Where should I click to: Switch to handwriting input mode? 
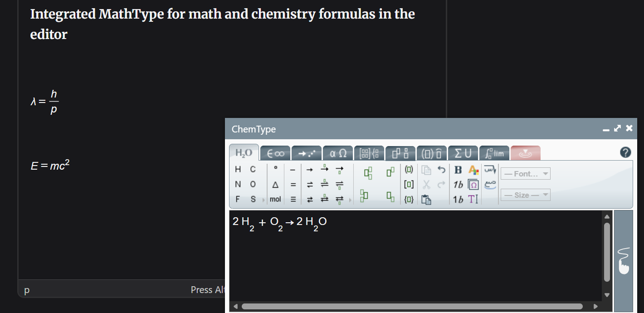click(x=624, y=261)
